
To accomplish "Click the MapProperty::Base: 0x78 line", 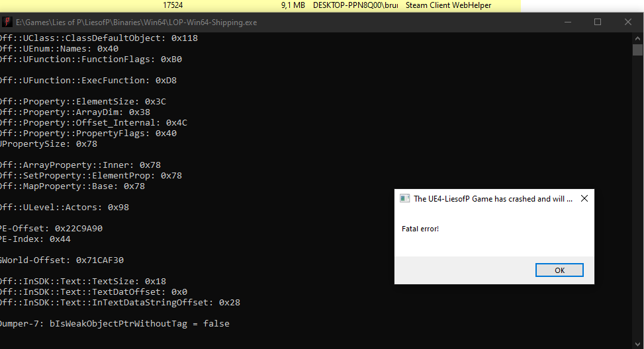I will click(x=72, y=186).
